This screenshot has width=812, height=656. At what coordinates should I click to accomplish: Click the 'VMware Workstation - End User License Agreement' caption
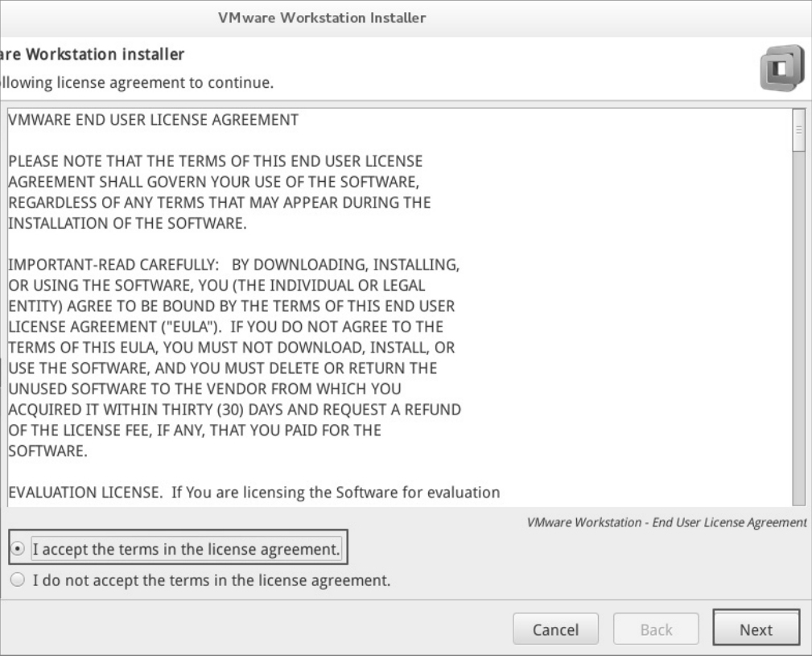666,522
